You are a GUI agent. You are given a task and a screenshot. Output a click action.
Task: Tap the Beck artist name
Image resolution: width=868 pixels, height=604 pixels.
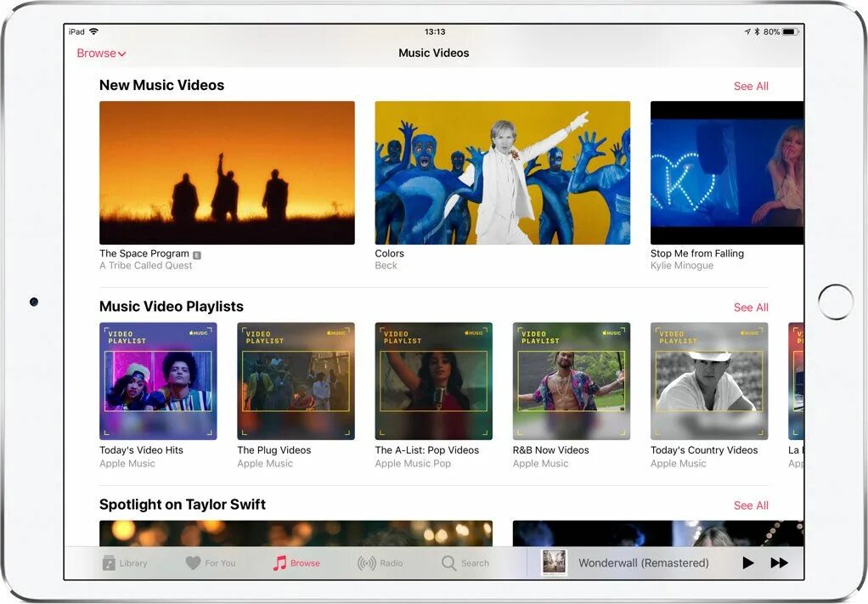(386, 266)
